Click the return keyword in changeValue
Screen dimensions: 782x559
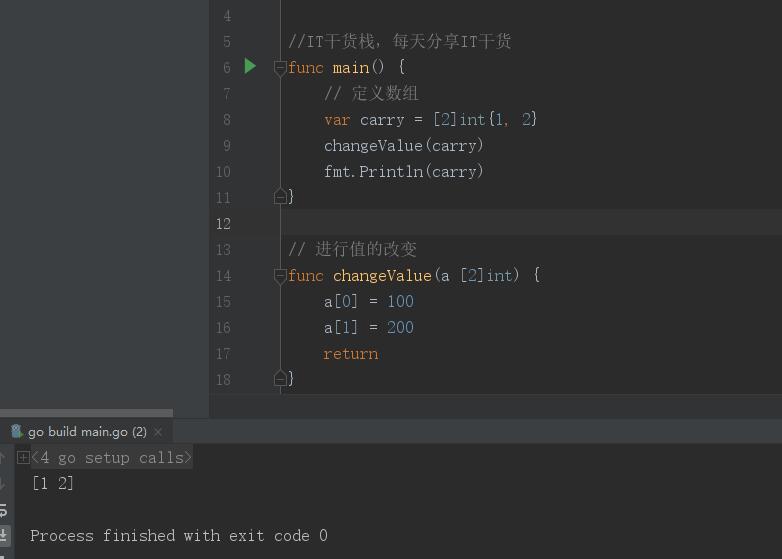[350, 354]
